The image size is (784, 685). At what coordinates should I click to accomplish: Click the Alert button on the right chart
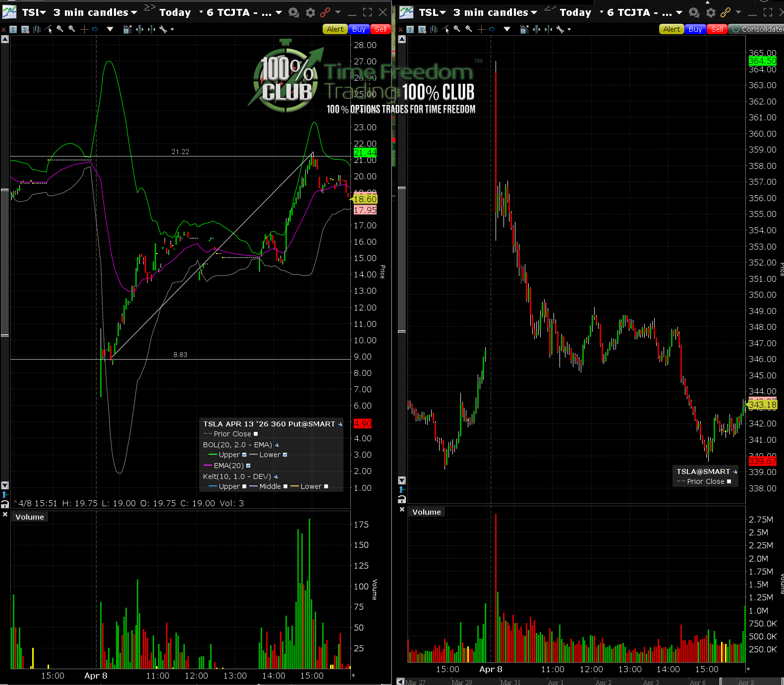point(672,29)
